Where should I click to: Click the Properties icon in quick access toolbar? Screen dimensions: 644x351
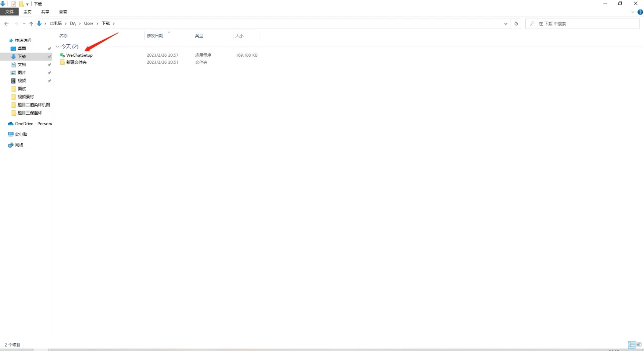point(14,4)
